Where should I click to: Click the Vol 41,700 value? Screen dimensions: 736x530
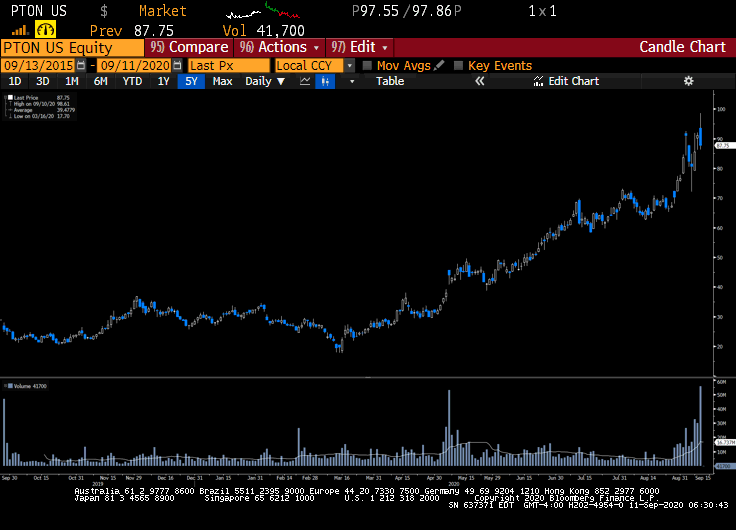coord(263,31)
